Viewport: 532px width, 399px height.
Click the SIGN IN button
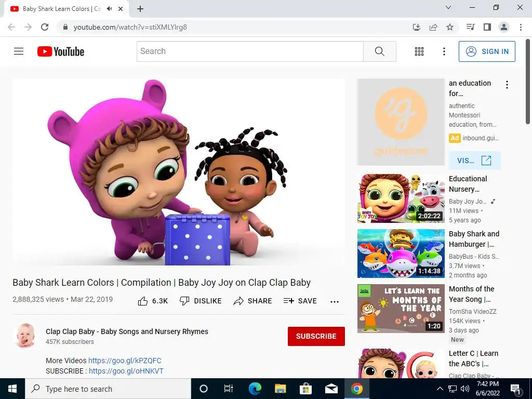[487, 51]
